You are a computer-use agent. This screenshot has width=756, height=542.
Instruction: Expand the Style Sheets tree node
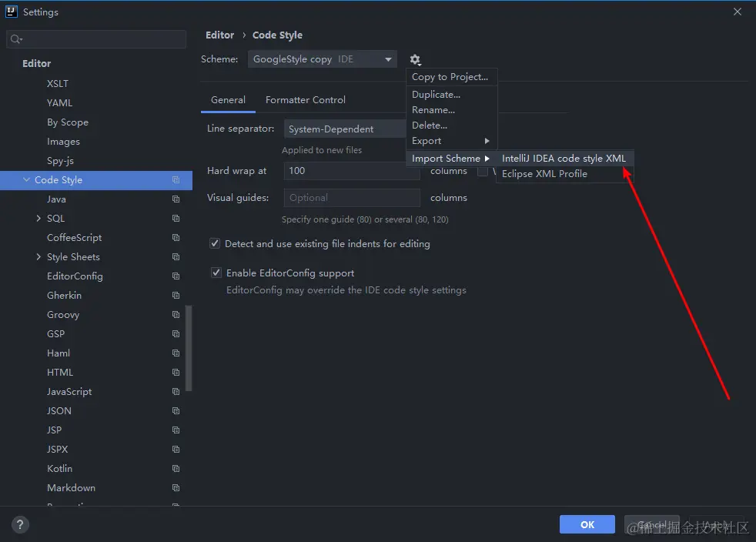coord(38,257)
